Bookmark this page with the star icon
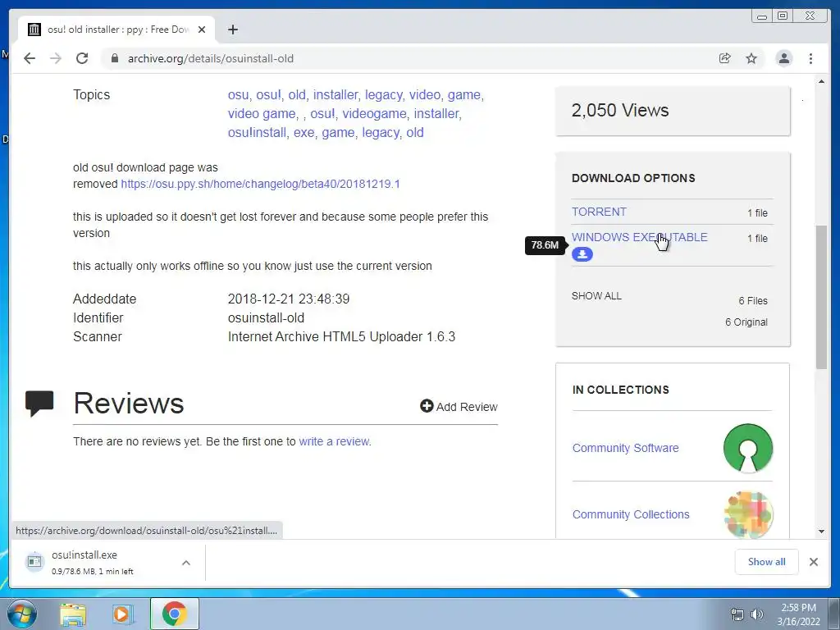Image resolution: width=840 pixels, height=630 pixels. point(751,58)
